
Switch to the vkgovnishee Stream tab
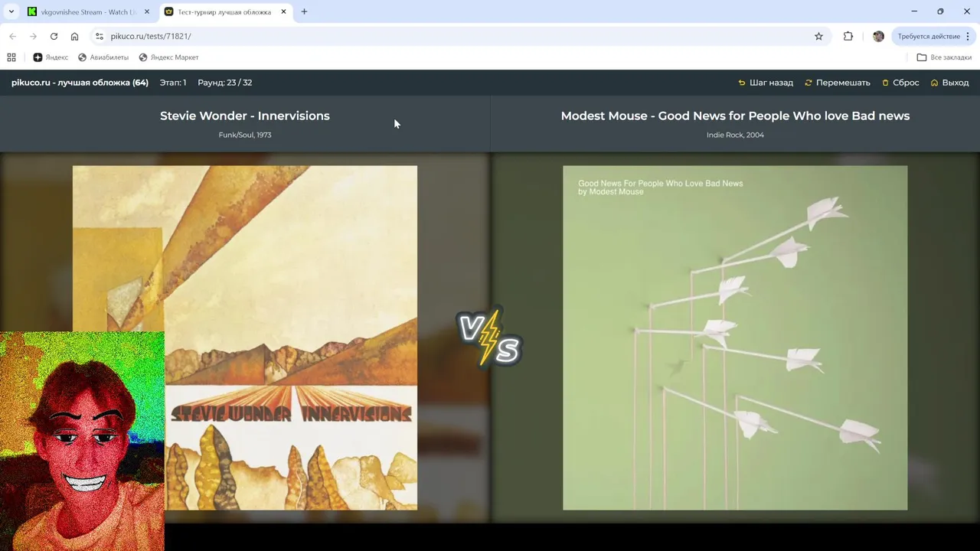coord(88,11)
